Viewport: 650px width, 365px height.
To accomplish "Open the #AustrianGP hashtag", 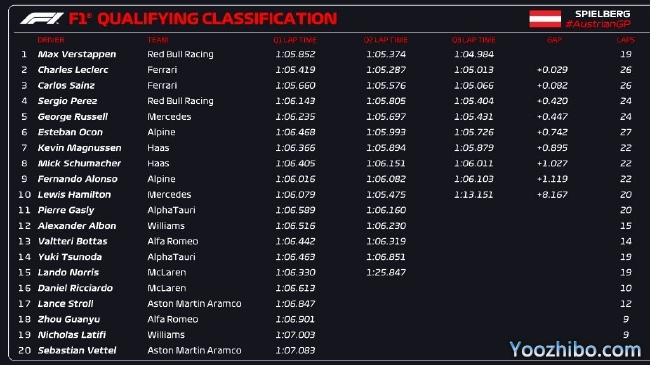I will (x=598, y=24).
